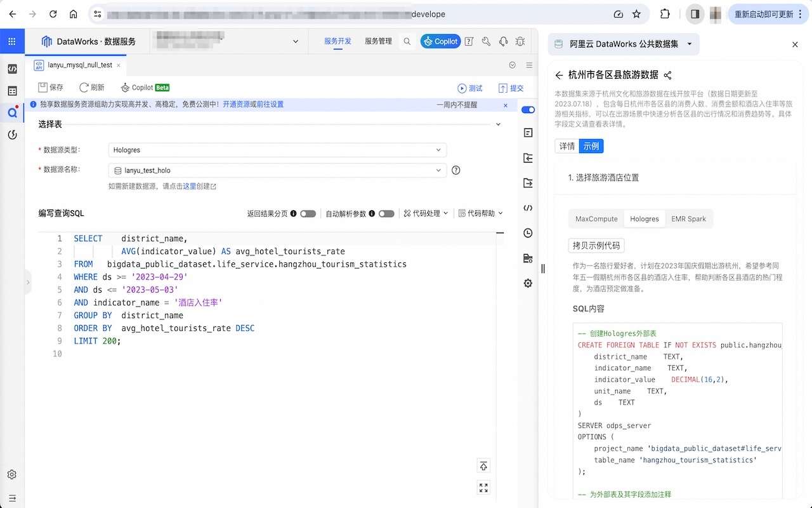812x508 pixels.
Task: Open the blue Copilot button in header
Action: coord(440,41)
